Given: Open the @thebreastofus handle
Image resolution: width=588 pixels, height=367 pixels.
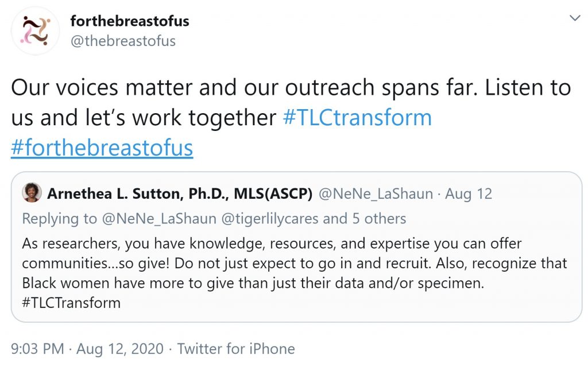Looking at the screenshot, I should pyautogui.click(x=123, y=41).
